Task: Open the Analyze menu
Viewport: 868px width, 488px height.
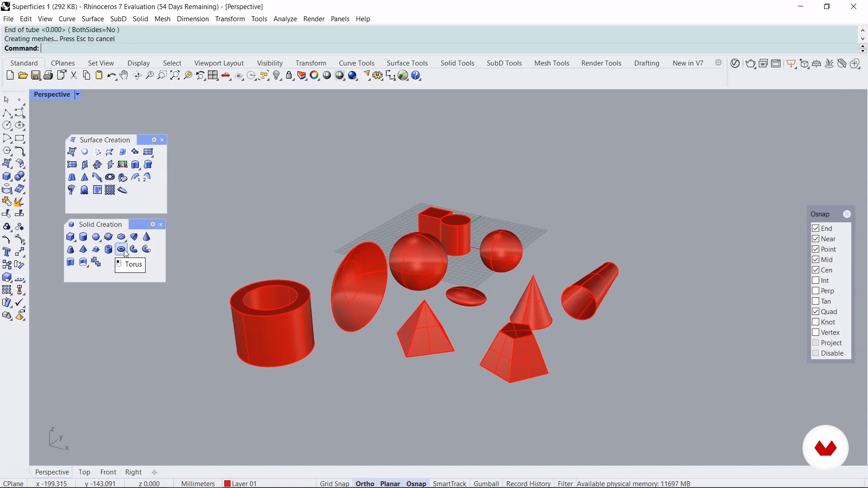Action: point(285,19)
